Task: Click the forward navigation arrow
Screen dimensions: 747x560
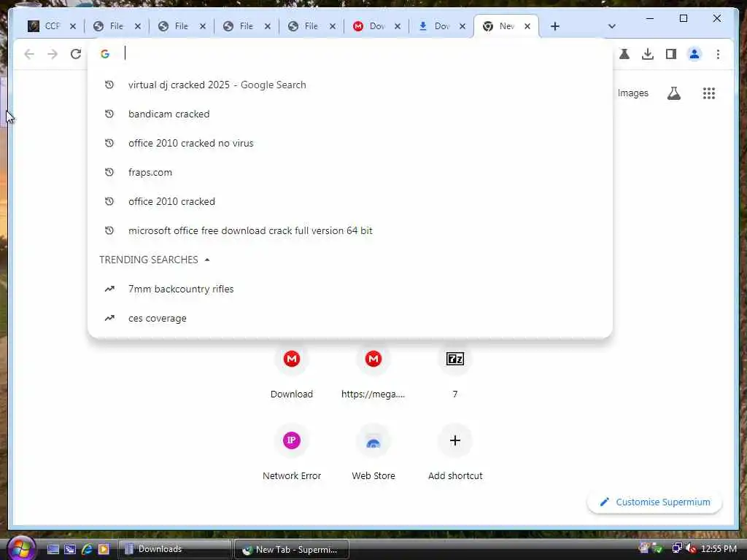Action: 53,54
